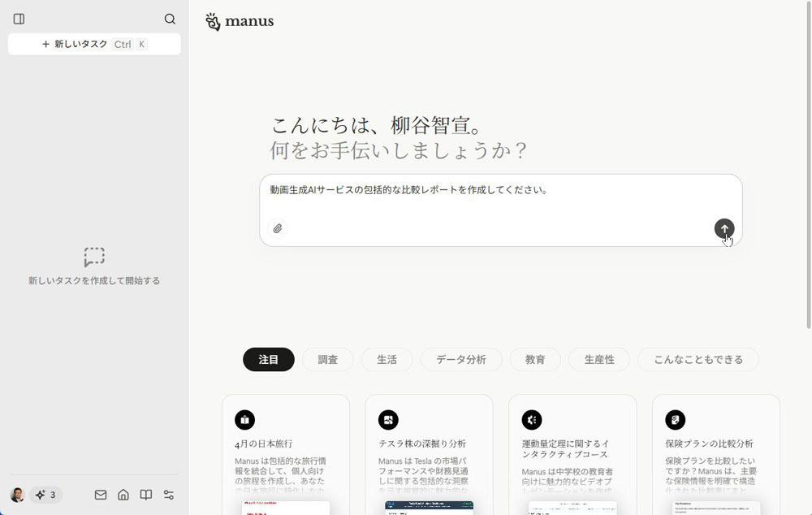Click the 新しいタスクを作成して開始する text

pyautogui.click(x=94, y=281)
